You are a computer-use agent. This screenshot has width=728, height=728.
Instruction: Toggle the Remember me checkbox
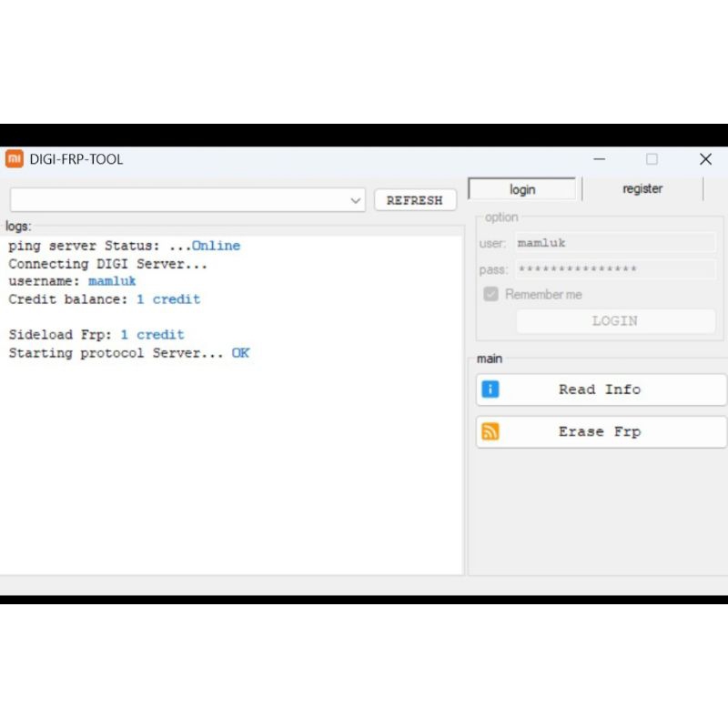(x=490, y=294)
